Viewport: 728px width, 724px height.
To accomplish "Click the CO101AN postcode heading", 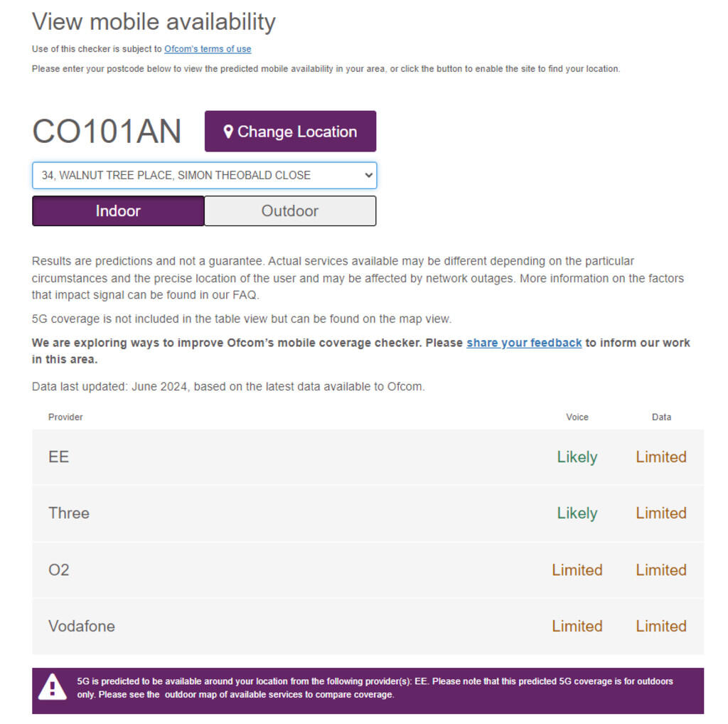I will tap(107, 132).
